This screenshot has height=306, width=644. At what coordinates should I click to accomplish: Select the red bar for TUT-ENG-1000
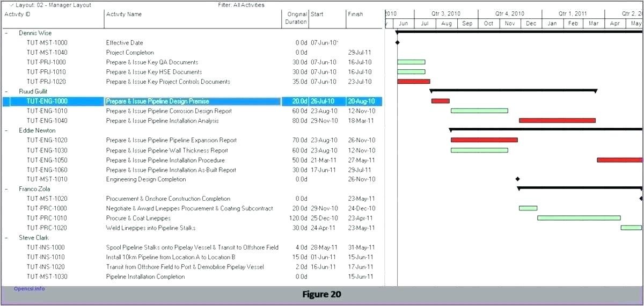pyautogui.click(x=440, y=101)
